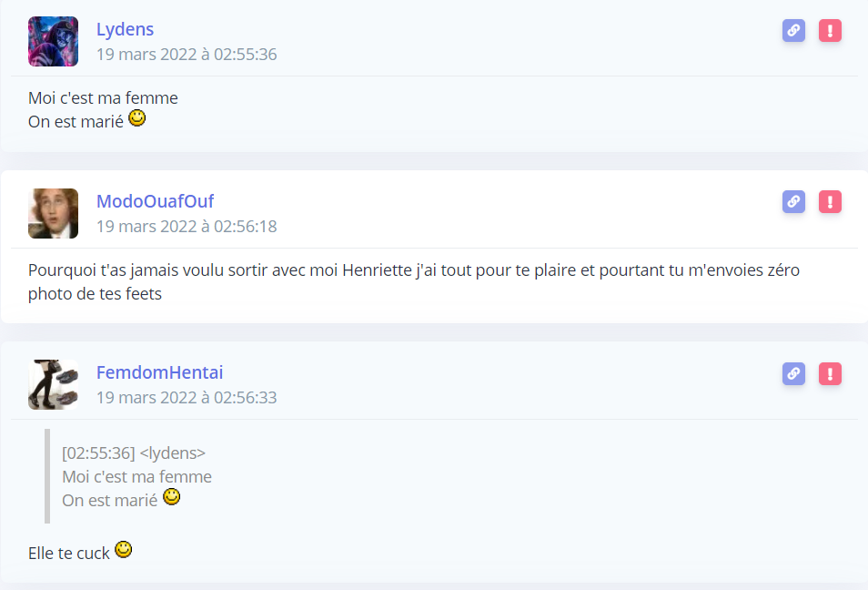Report FemdomHentai's message with red exclamation icon
The width and height of the screenshot is (868, 590).
coord(830,373)
